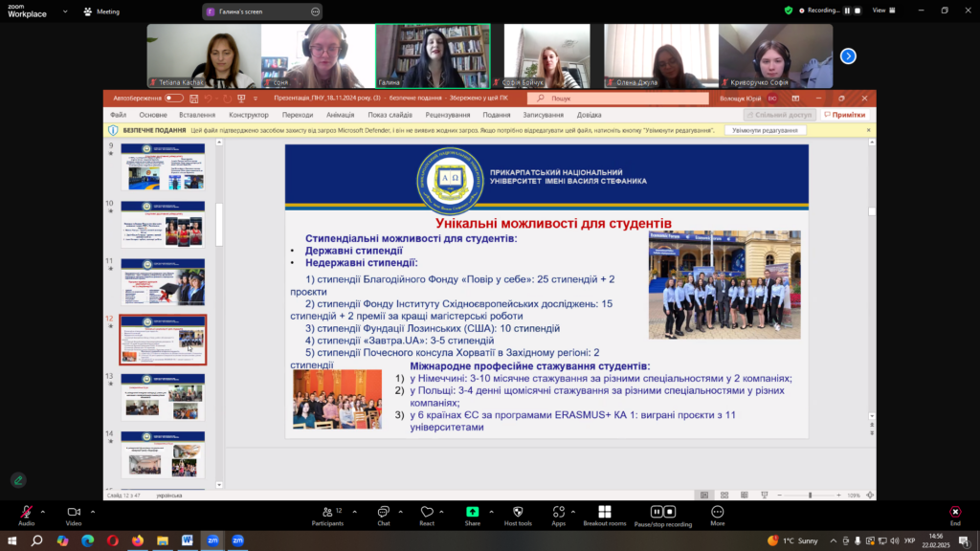The image size is (980, 551).
Task: Switch to the Показ слайдів tab
Action: pos(390,115)
